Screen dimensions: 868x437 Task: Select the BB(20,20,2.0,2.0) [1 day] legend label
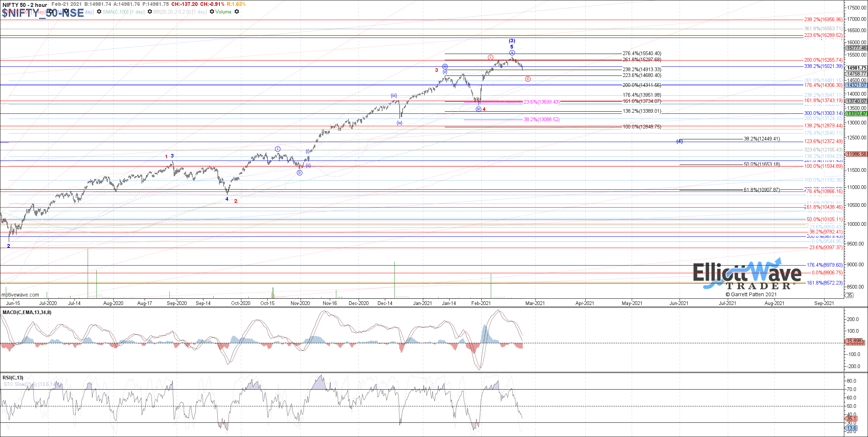point(180,12)
